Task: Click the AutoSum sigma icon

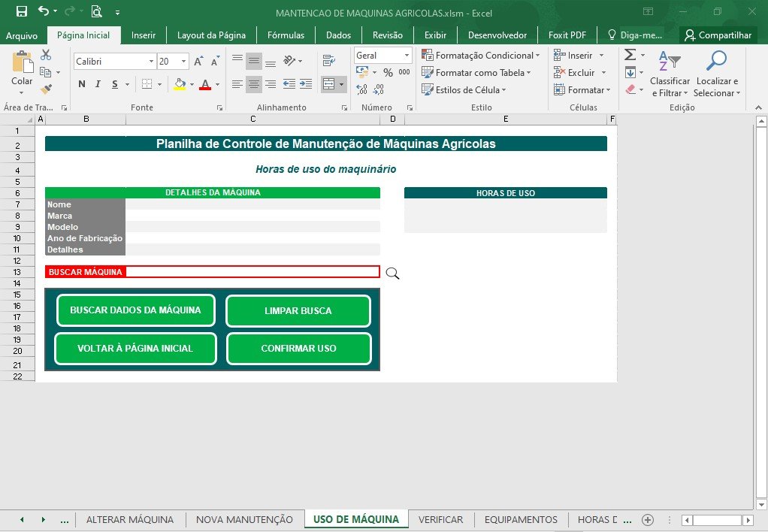Action: tap(630, 54)
